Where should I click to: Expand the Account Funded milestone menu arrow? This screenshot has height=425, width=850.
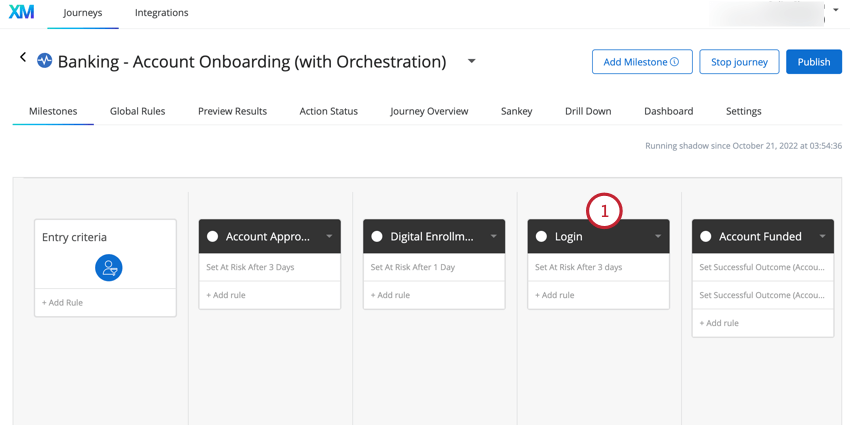coord(822,236)
